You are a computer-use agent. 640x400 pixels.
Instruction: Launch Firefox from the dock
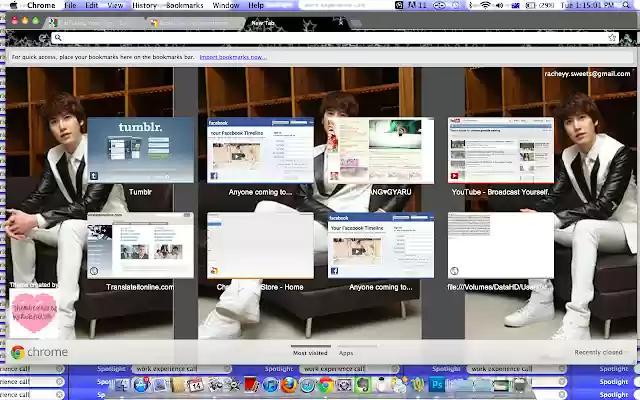(x=289, y=385)
